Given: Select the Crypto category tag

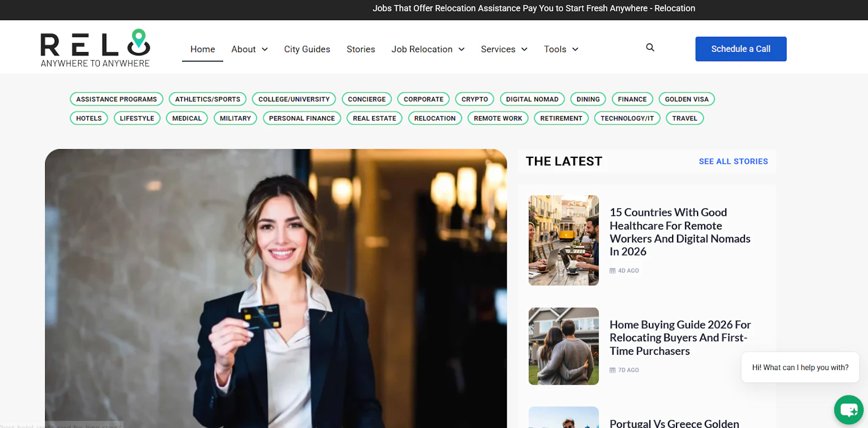Looking at the screenshot, I should (475, 99).
